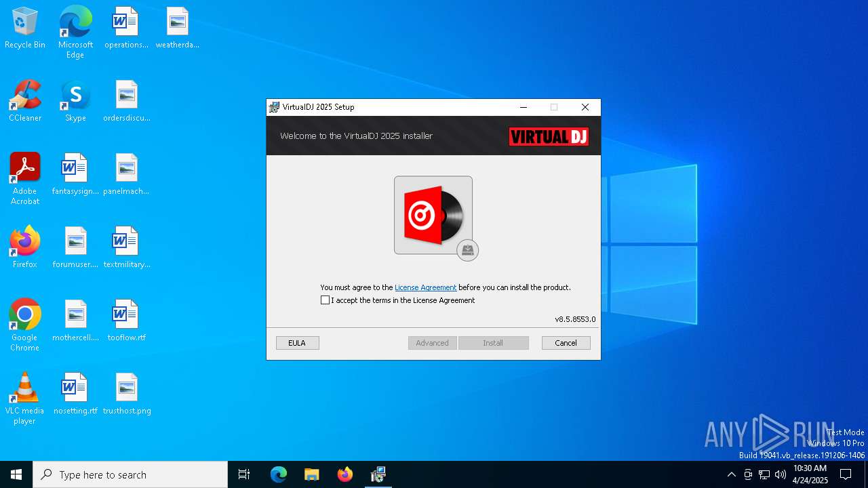
Task: Open the Windows Start menu
Action: point(16,474)
